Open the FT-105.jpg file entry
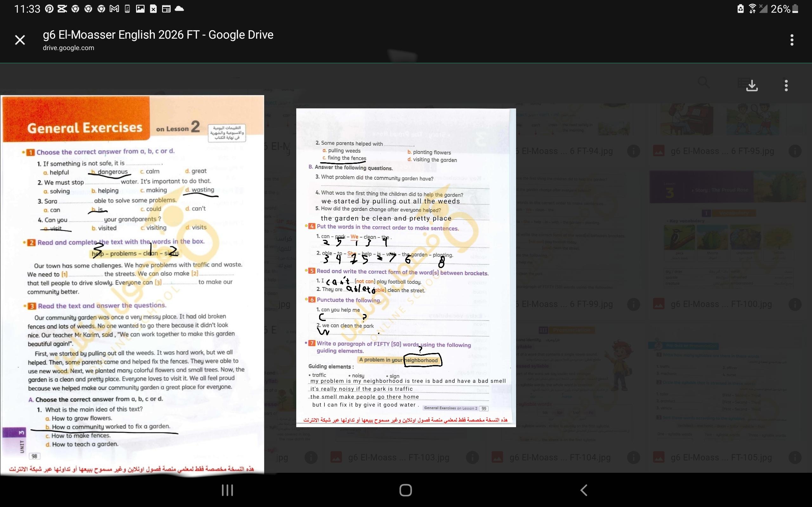The image size is (812, 507). 721,457
